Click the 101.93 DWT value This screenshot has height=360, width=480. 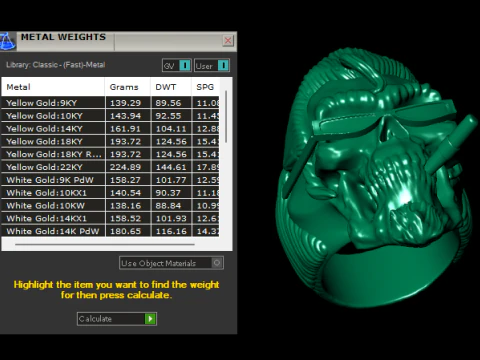point(171,218)
